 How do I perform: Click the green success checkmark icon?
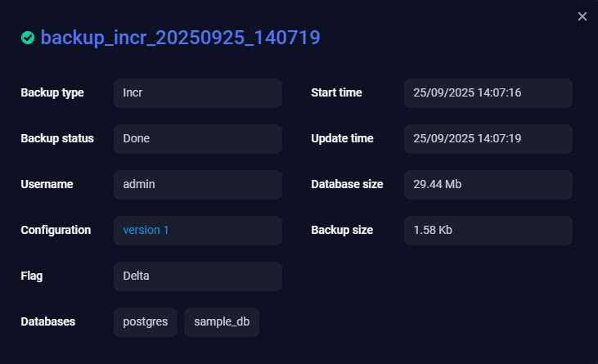pyautogui.click(x=28, y=38)
